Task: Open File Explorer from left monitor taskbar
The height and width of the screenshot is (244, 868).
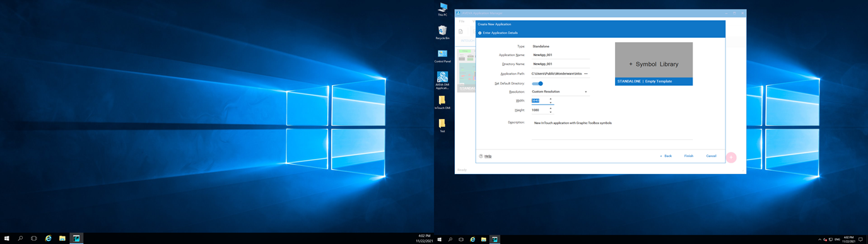Action: [x=62, y=239]
